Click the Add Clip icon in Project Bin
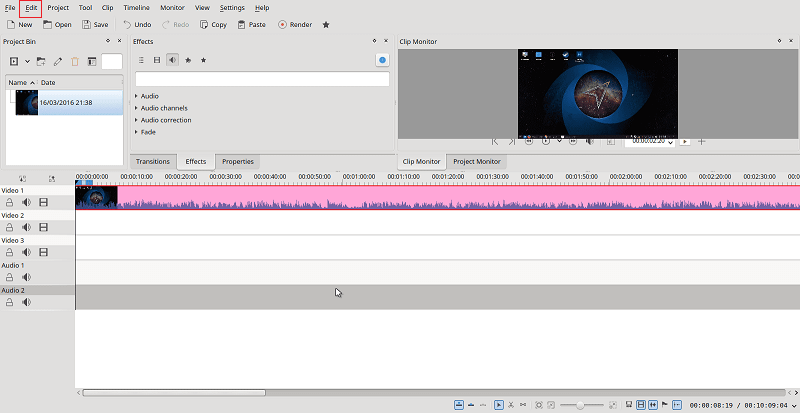The height and width of the screenshot is (413, 800). tap(14, 61)
